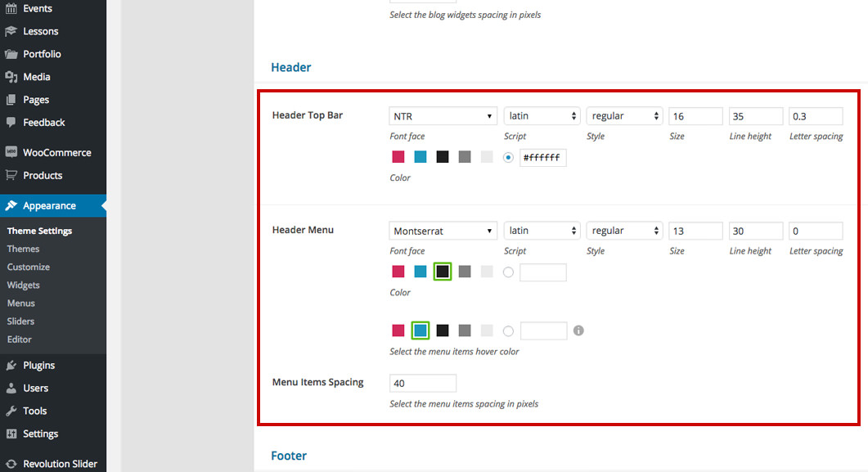Open Theme Settings submenu link
The width and height of the screenshot is (868, 472).
39,231
